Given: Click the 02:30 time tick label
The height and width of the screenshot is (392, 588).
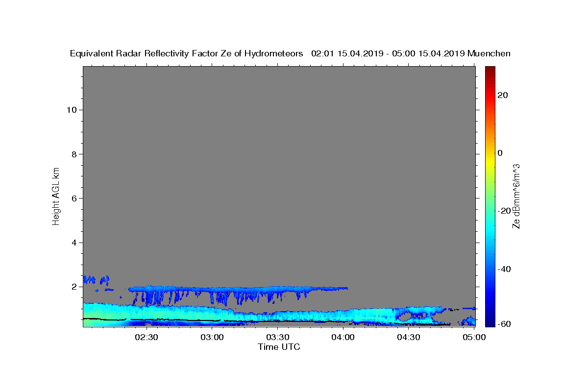Looking at the screenshot, I should 147,337.
